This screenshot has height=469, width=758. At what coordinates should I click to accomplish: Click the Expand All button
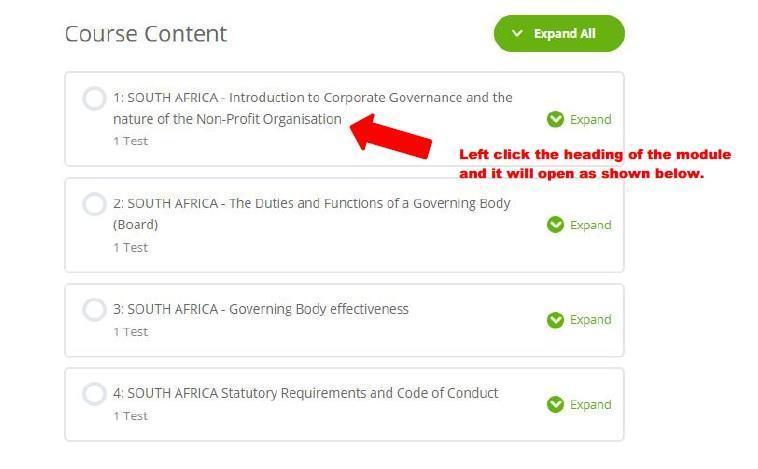pyautogui.click(x=559, y=33)
